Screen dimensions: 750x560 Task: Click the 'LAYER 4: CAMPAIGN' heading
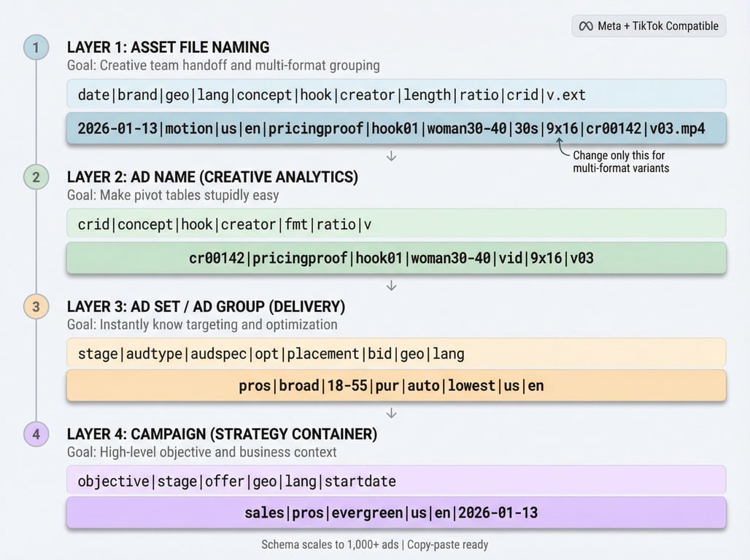click(222, 435)
